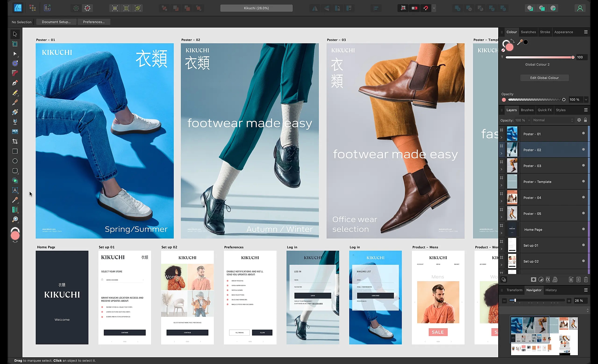Click Document Setup button
The height and width of the screenshot is (364, 598).
tap(57, 22)
